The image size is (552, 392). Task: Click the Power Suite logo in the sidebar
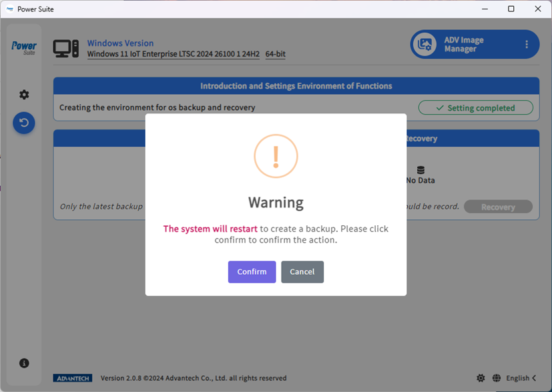pos(24,47)
